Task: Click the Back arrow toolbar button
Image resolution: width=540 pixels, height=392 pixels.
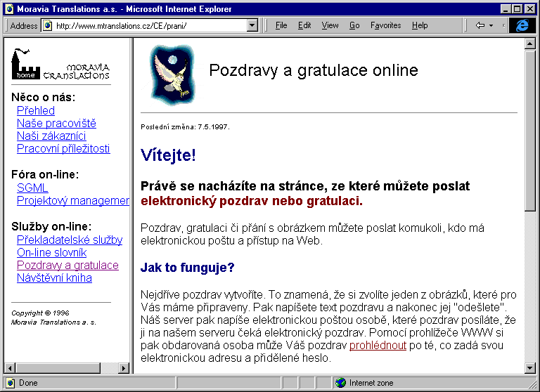Action: [480, 25]
